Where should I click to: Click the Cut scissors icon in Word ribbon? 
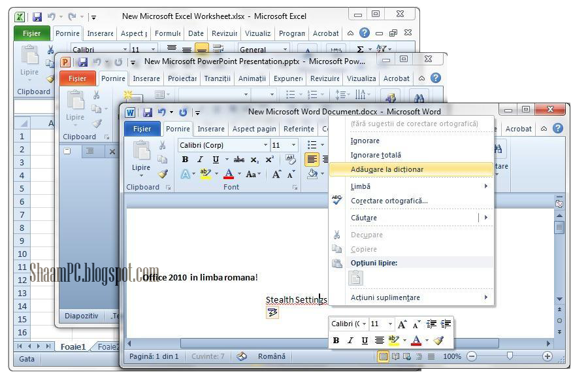click(163, 145)
